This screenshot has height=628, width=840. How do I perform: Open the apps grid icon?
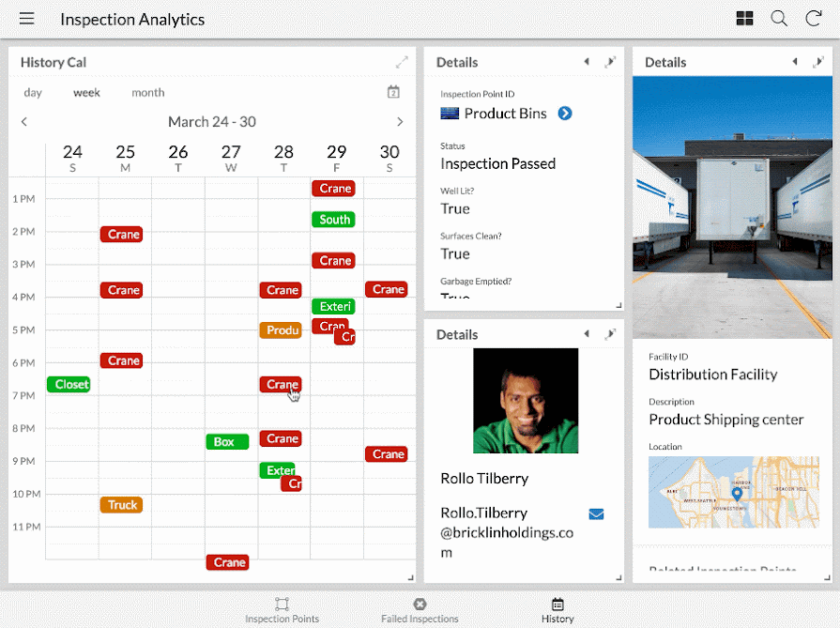click(744, 18)
